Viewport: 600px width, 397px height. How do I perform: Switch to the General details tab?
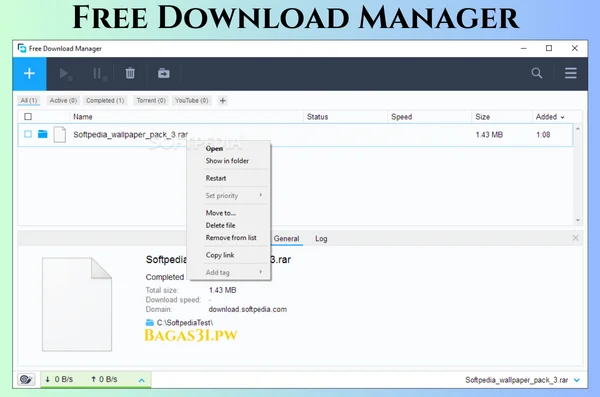[286, 239]
